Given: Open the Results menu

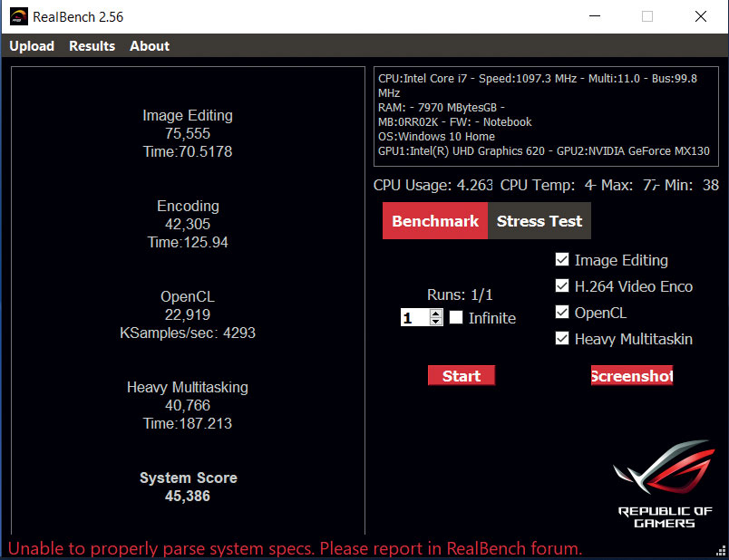Looking at the screenshot, I should click(x=92, y=46).
